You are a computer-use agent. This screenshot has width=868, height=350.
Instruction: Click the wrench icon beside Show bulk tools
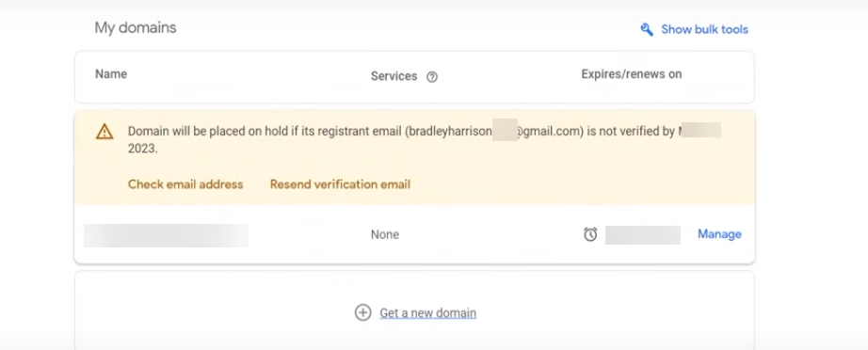(647, 29)
